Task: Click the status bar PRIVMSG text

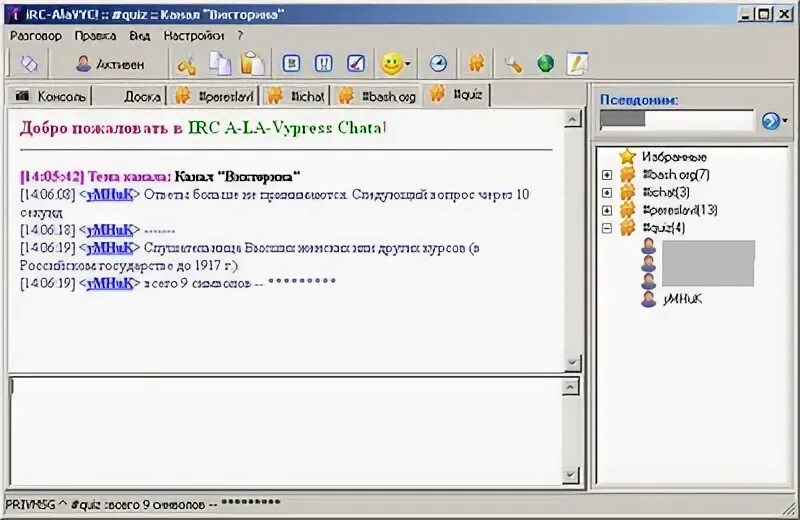Action: [x=143, y=504]
